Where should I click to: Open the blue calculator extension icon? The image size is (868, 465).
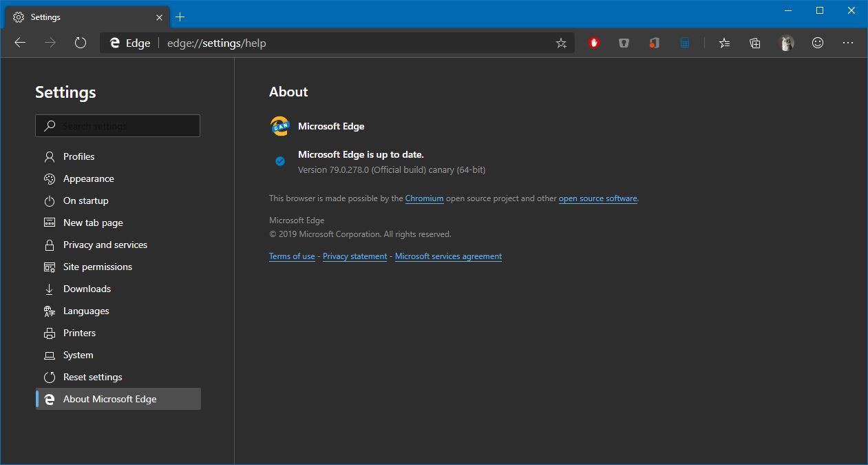(x=685, y=43)
